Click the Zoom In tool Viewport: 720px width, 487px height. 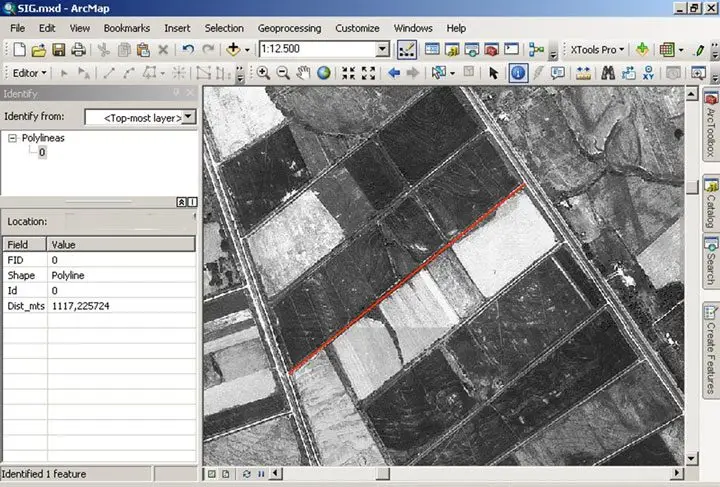pyautogui.click(x=264, y=73)
